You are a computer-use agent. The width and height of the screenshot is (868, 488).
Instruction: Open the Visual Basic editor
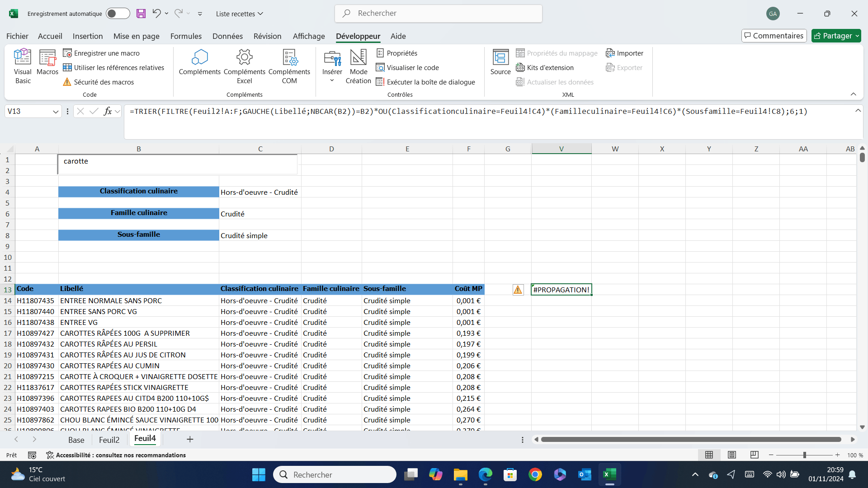(23, 66)
